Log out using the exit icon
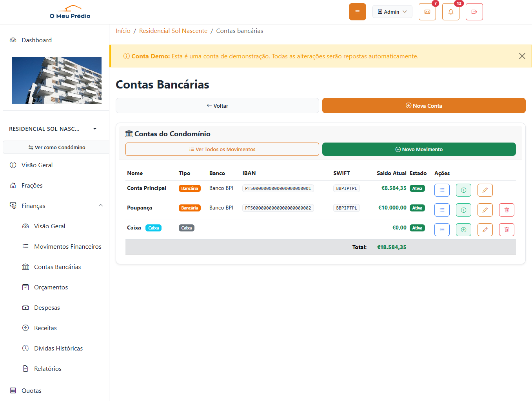 474,11
